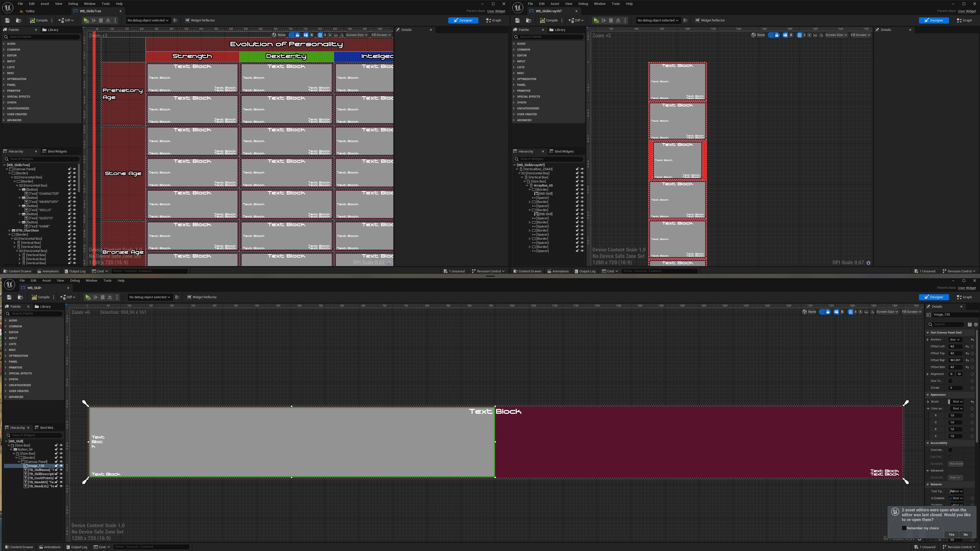The width and height of the screenshot is (980, 551).
Task: Open Content Drawer in WB_SkillsTree window
Action: (18, 271)
